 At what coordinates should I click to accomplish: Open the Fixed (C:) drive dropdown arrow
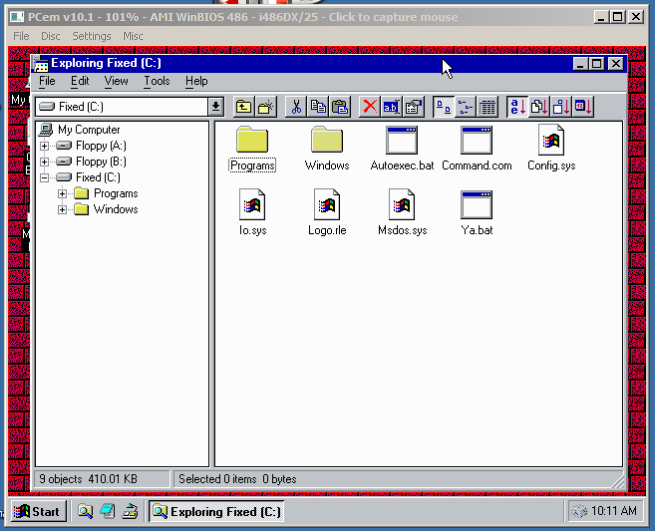216,107
